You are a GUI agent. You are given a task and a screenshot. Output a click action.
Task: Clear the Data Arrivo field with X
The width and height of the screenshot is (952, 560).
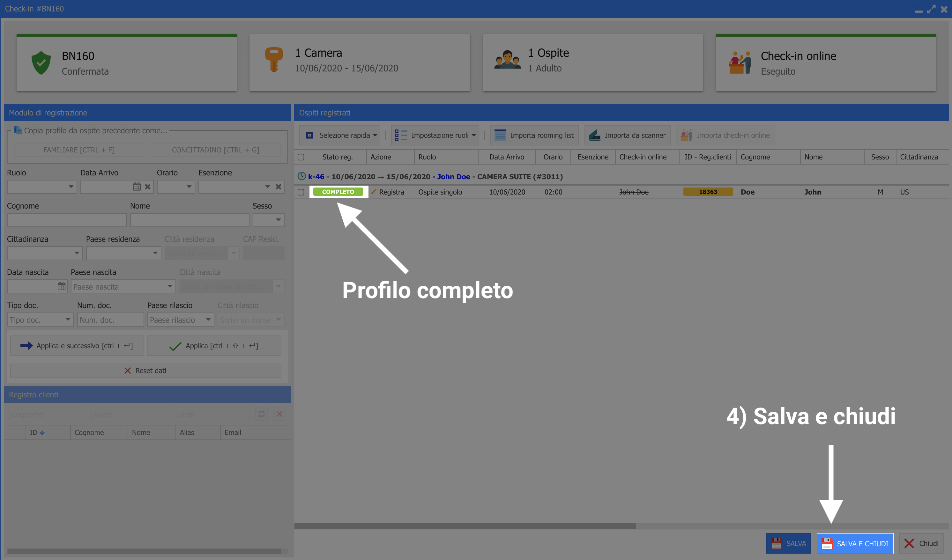coord(148,187)
